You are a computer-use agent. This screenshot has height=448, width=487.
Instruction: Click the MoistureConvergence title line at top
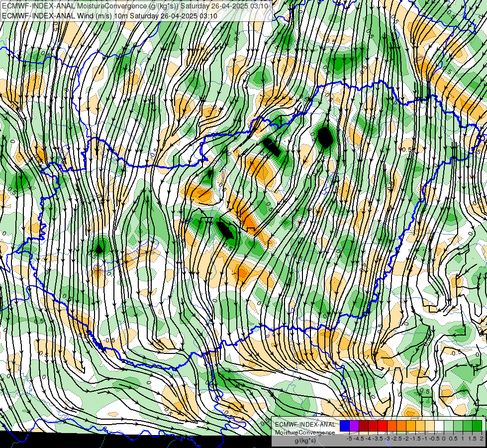pyautogui.click(x=135, y=6)
